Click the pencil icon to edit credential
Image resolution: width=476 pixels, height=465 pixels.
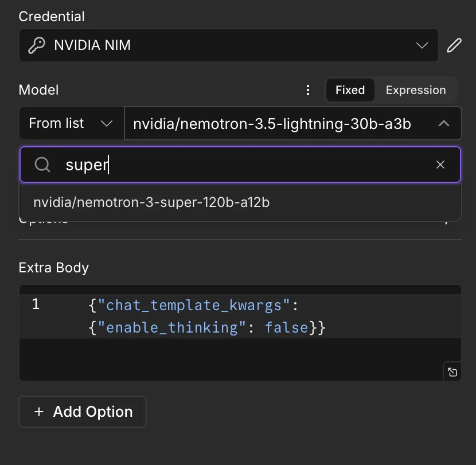[454, 45]
